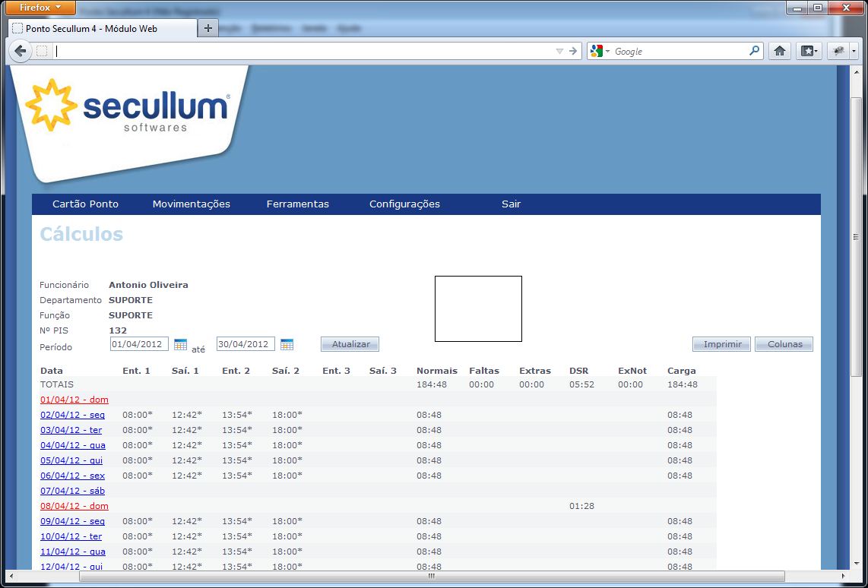The height and width of the screenshot is (588, 868).
Task: Open calendar picker for start date 01/04/2012
Action: click(x=180, y=345)
